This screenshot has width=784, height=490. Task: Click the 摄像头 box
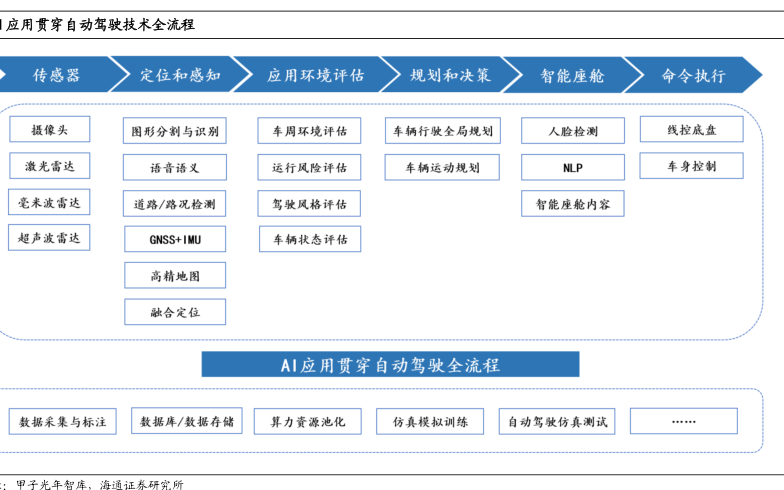click(x=49, y=129)
